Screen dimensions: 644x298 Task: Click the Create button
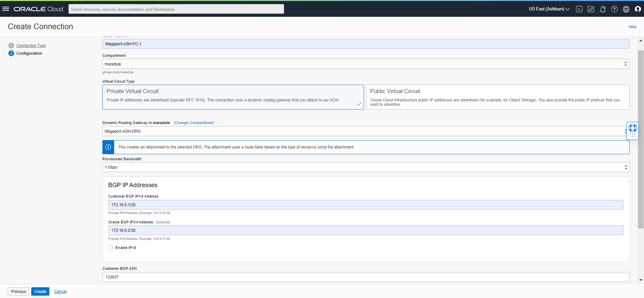click(x=40, y=292)
